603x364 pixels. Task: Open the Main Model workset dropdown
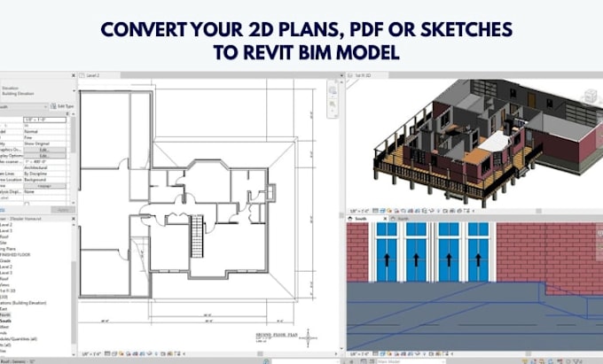pyautogui.click(x=411, y=361)
